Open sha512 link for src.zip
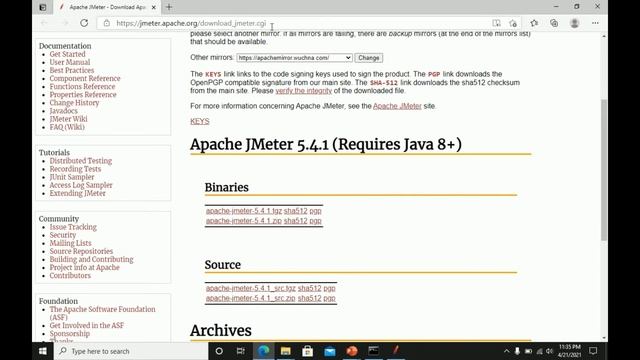Viewport: 640px width, 360px height. coord(309,298)
